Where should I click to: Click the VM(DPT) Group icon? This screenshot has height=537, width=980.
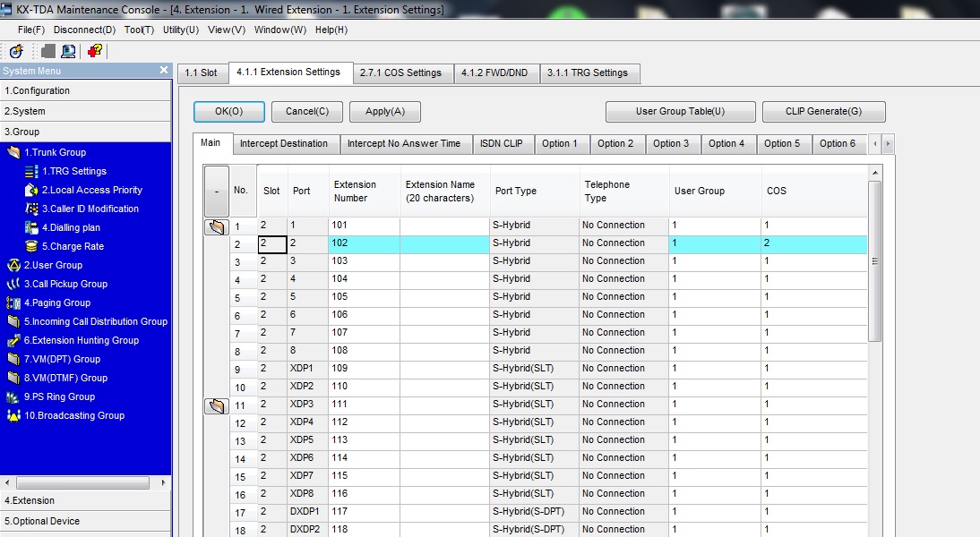point(13,359)
